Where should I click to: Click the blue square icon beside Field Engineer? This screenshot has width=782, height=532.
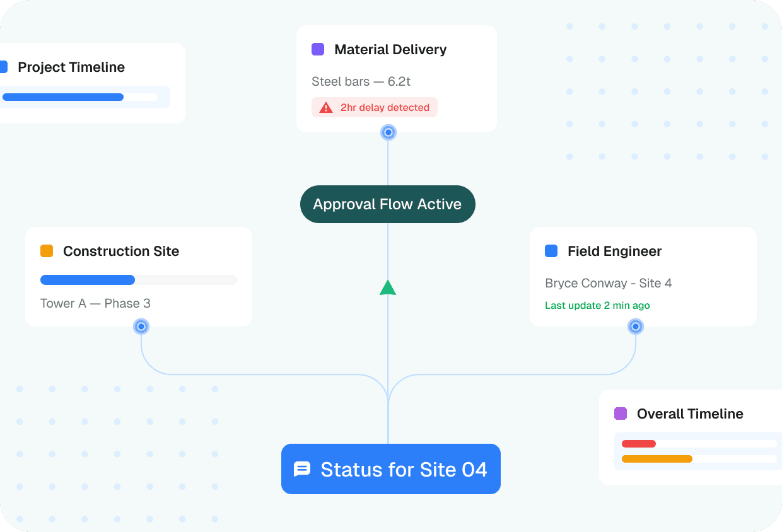551,251
